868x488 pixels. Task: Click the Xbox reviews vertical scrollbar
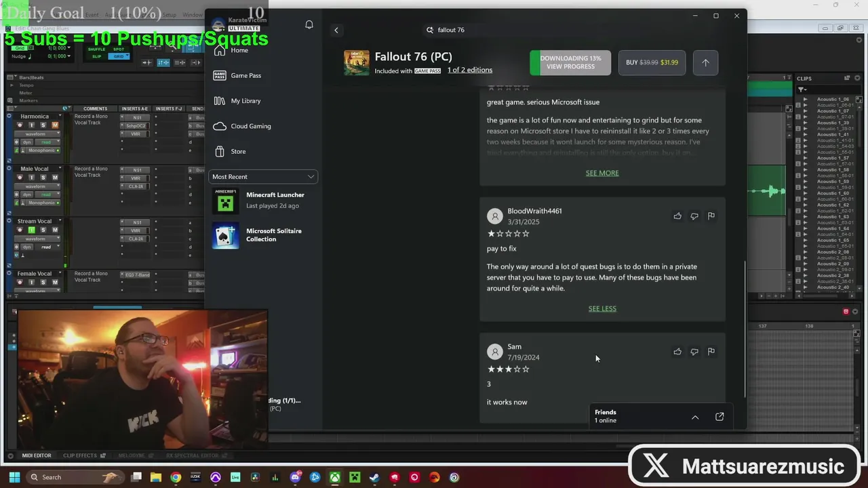click(x=745, y=329)
